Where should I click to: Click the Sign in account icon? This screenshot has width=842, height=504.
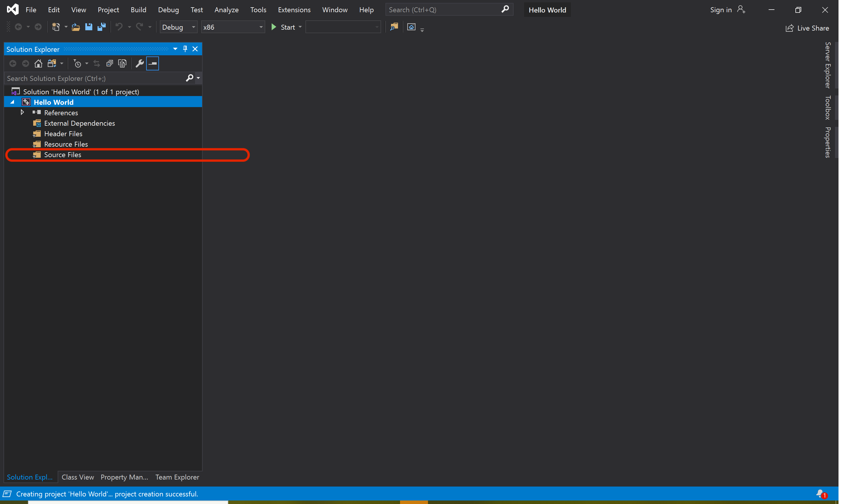click(x=741, y=10)
